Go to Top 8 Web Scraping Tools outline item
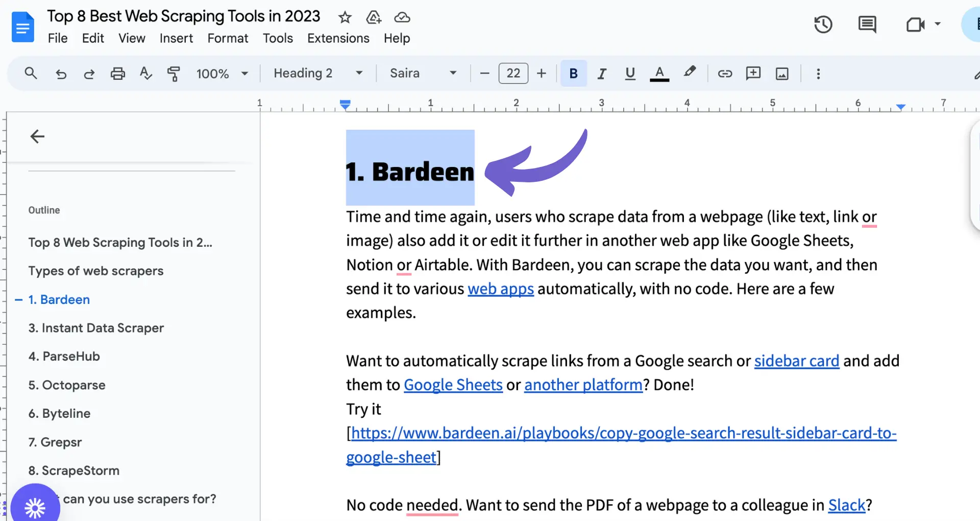The width and height of the screenshot is (980, 521). click(120, 243)
